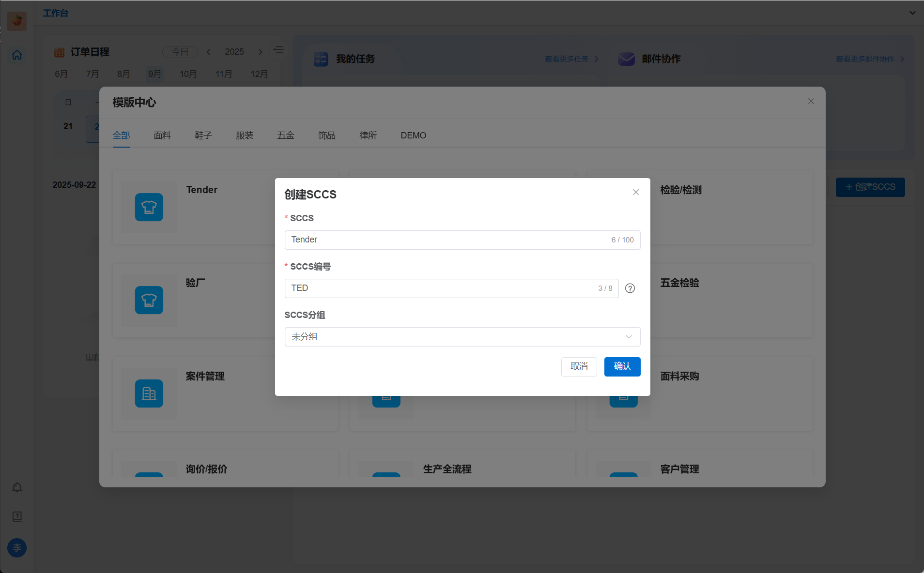Open the SCCS分组 dropdown showing 未分组

pyautogui.click(x=462, y=337)
